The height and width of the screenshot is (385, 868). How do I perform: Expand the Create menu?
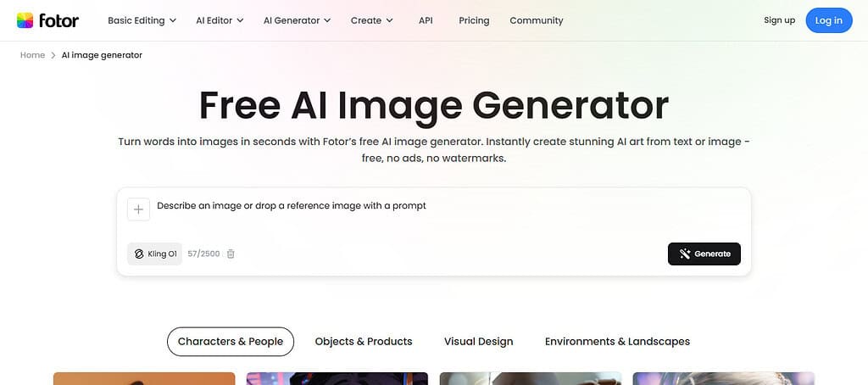point(372,20)
